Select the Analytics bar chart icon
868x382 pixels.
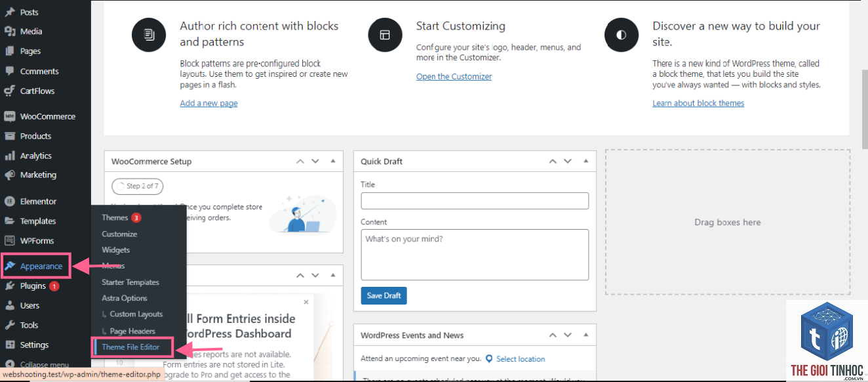pyautogui.click(x=9, y=156)
